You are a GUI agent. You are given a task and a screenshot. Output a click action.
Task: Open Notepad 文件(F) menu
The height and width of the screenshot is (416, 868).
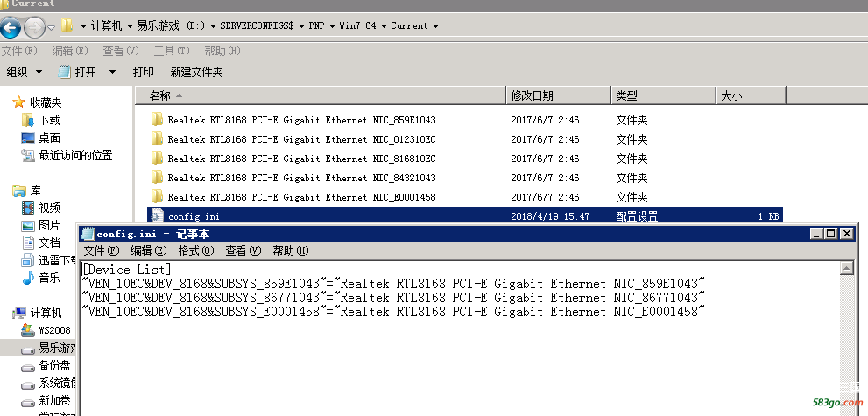tap(102, 250)
